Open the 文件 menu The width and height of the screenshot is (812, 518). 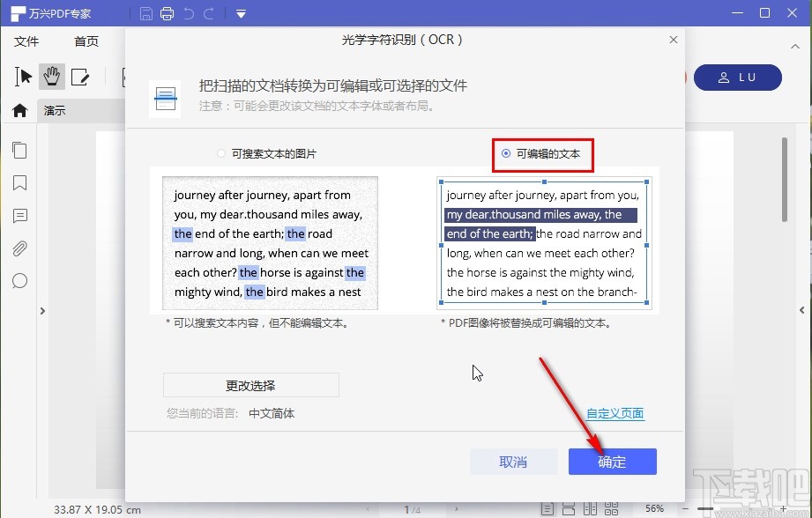point(27,41)
